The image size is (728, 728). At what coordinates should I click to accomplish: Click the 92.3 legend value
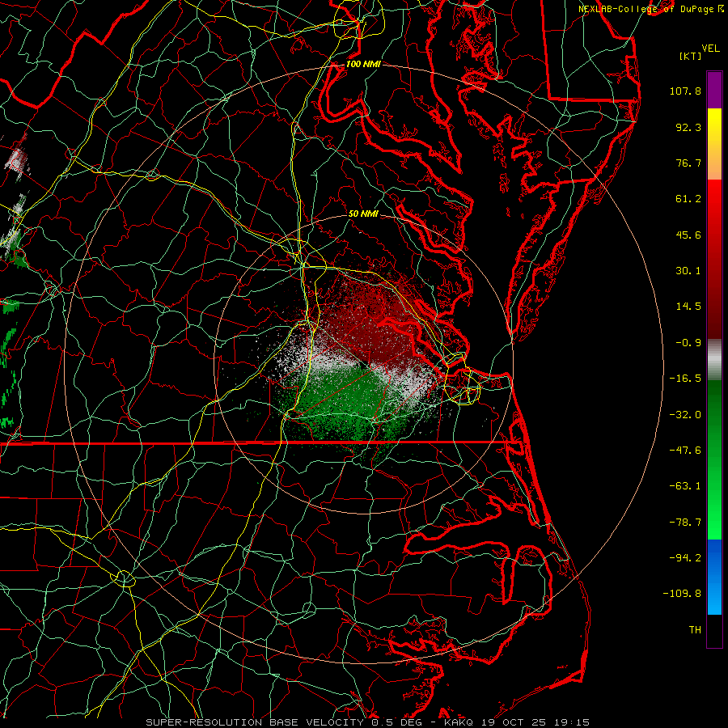pos(688,127)
